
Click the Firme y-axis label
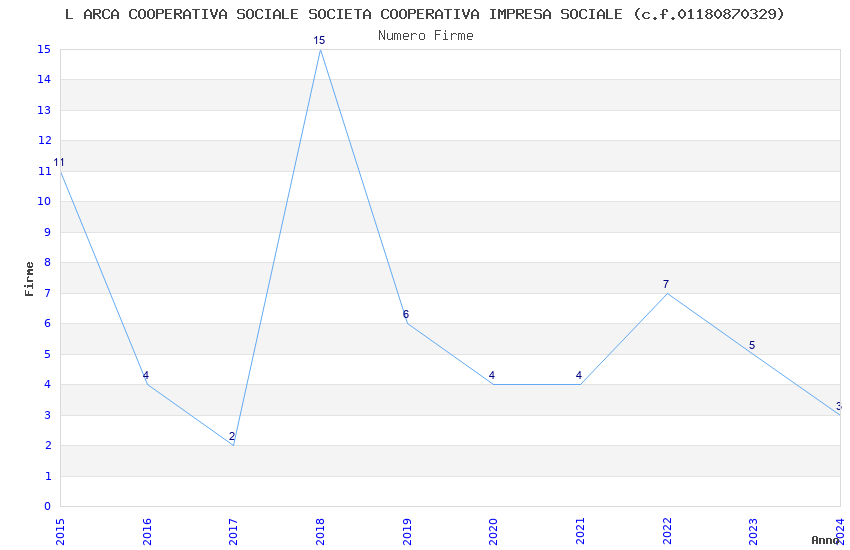tap(29, 279)
